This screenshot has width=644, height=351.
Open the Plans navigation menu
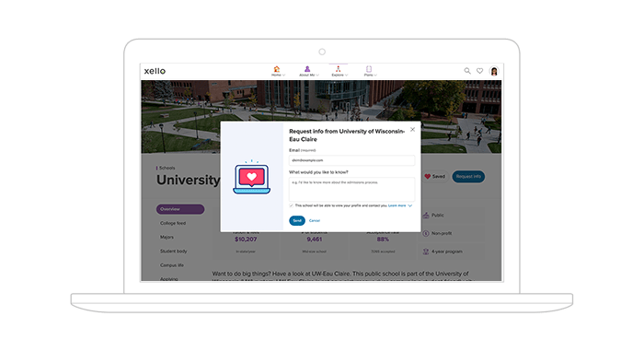click(370, 71)
